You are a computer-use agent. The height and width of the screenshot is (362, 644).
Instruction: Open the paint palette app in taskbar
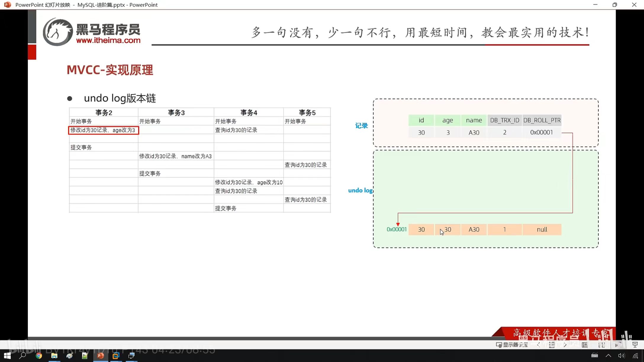click(70, 356)
